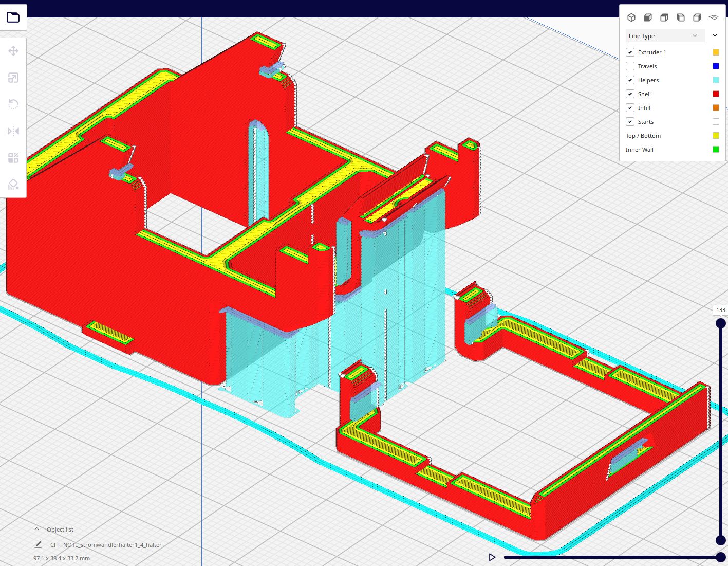Select the Scale tool
Screen dimensions: 728x566
[x=13, y=78]
